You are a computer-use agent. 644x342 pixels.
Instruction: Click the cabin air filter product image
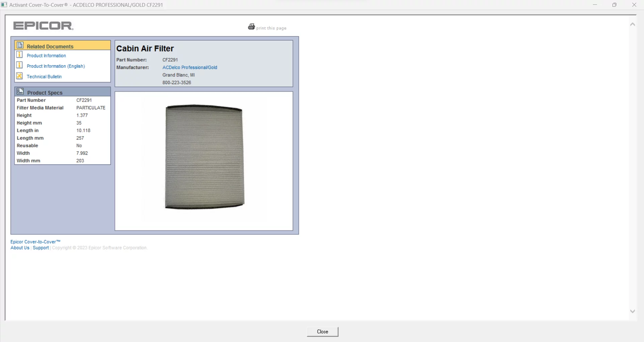(x=204, y=157)
